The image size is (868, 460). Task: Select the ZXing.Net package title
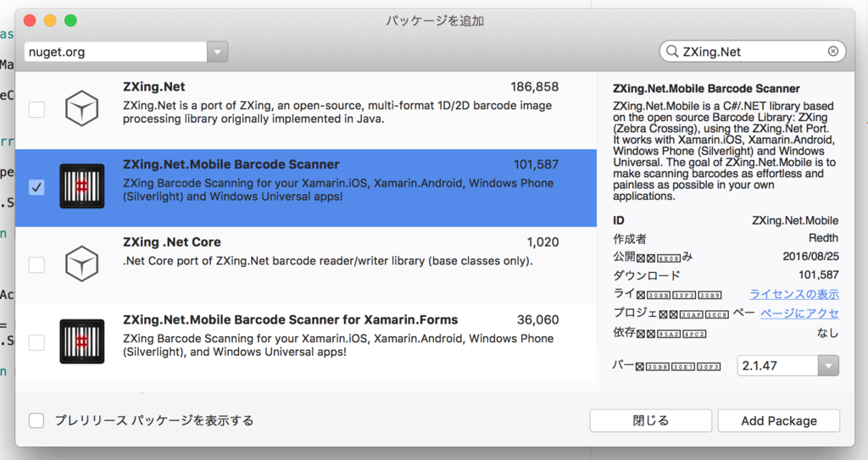(x=154, y=87)
